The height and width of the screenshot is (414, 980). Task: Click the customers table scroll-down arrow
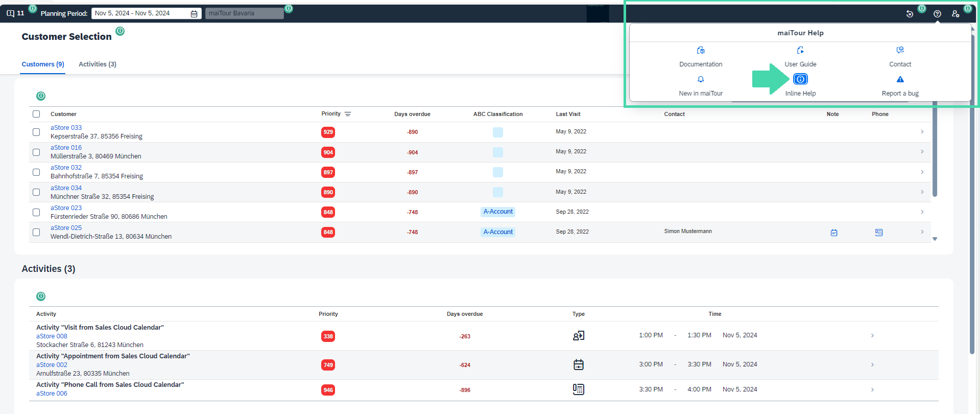[935, 239]
